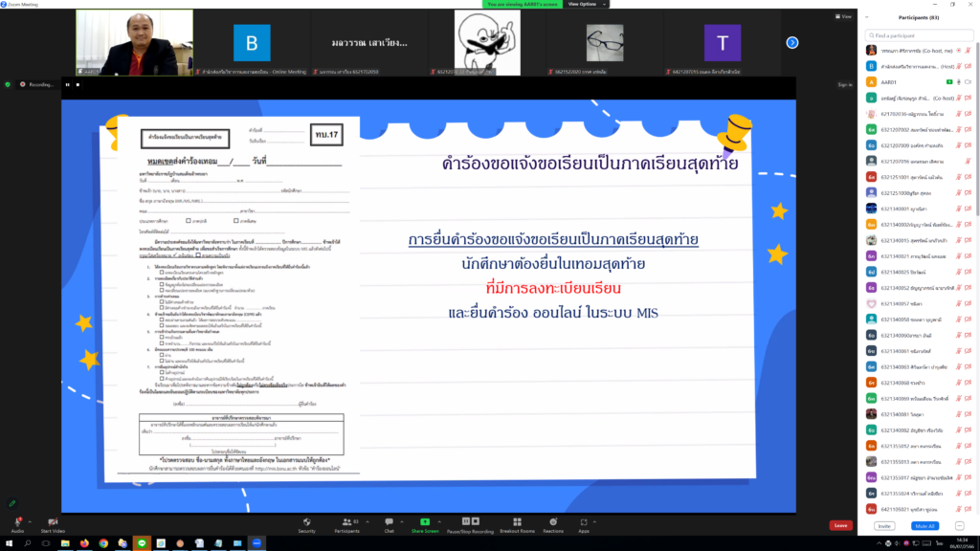Click the red Leave button

coord(840,525)
